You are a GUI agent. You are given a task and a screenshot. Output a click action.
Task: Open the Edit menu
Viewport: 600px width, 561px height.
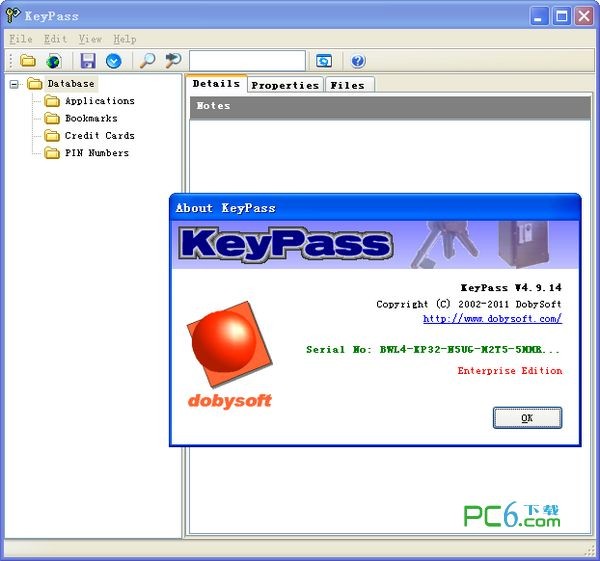[55, 39]
